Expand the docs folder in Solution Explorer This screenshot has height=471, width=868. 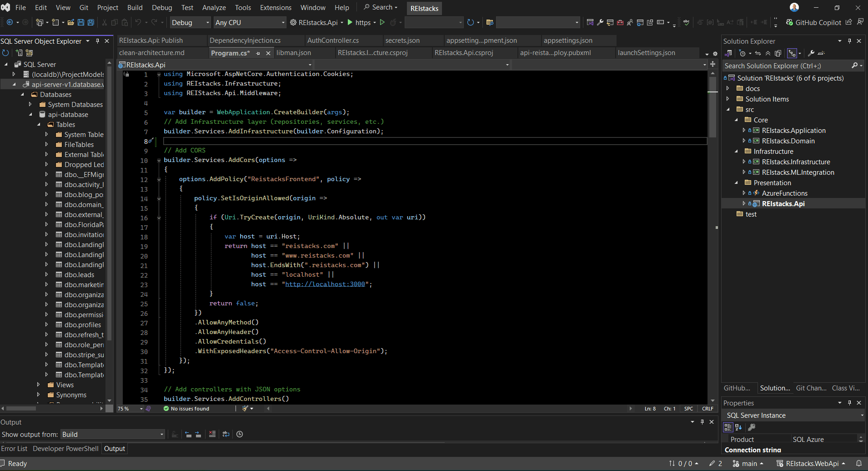(x=728, y=89)
